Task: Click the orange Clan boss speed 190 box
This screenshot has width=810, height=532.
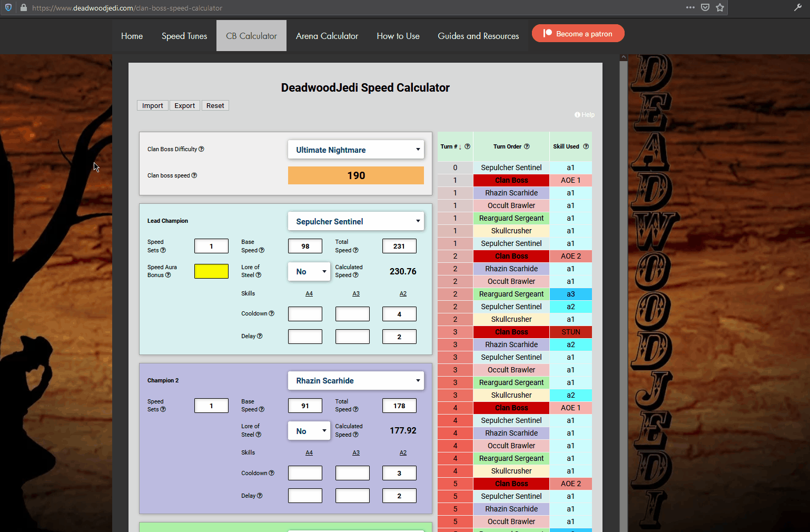Action: tap(356, 175)
